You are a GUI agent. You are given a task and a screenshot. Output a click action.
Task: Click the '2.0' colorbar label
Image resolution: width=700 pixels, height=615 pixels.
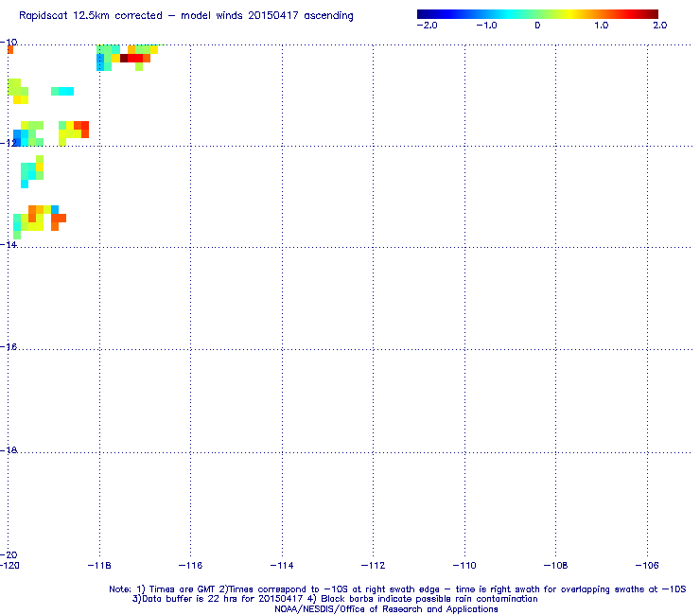[660, 26]
